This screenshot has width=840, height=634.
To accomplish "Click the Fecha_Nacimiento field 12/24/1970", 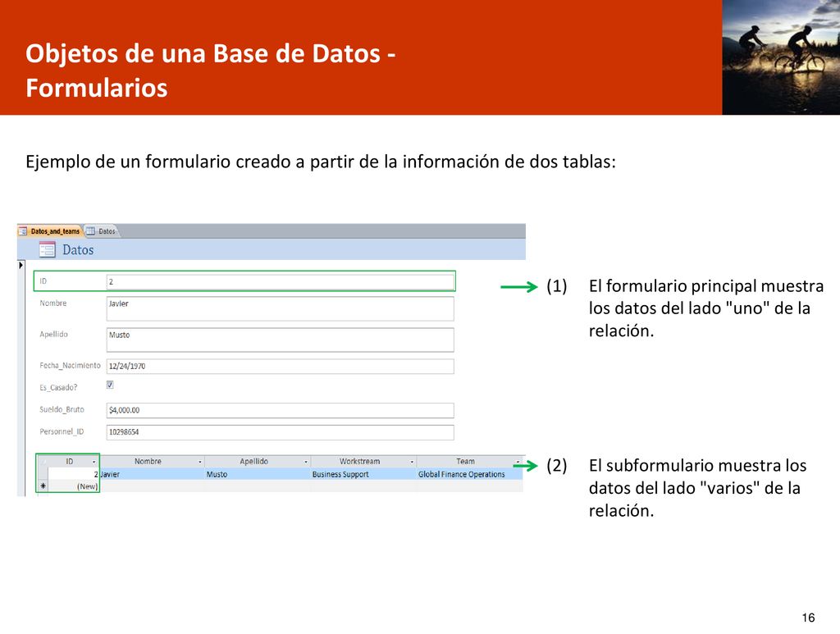I will pos(281,367).
